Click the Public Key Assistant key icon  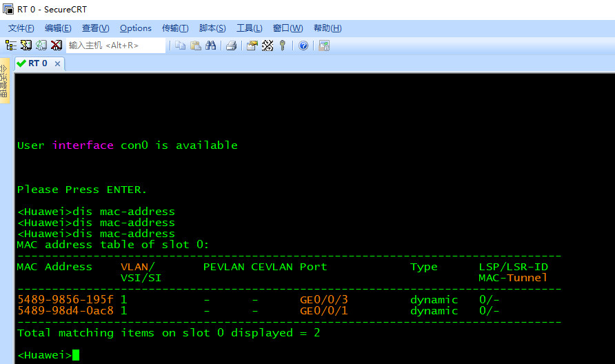coord(283,45)
